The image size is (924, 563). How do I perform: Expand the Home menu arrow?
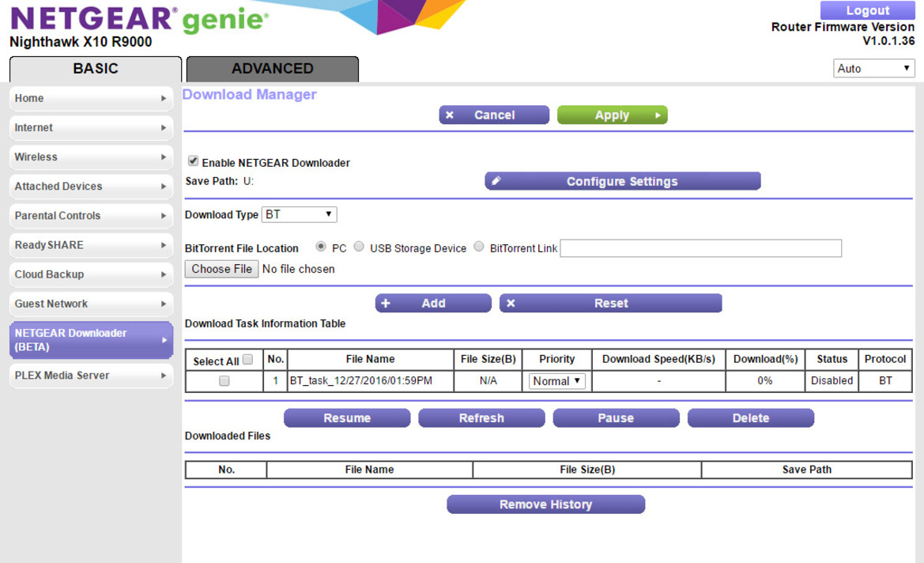pyautogui.click(x=164, y=99)
